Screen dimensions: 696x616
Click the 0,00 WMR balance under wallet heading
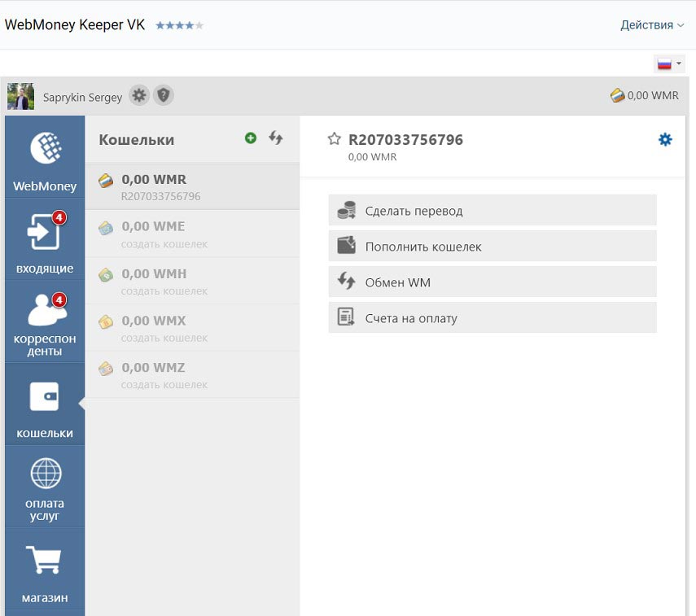tap(372, 157)
